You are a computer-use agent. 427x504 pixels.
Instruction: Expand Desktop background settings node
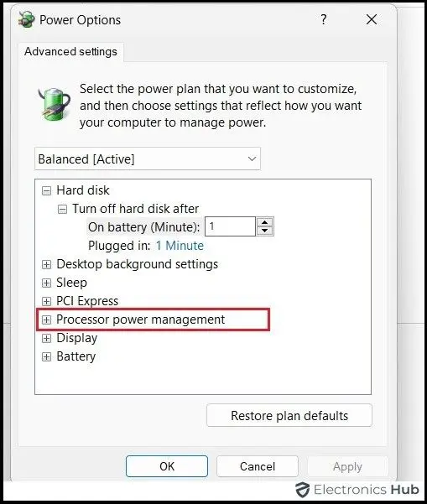tap(47, 264)
